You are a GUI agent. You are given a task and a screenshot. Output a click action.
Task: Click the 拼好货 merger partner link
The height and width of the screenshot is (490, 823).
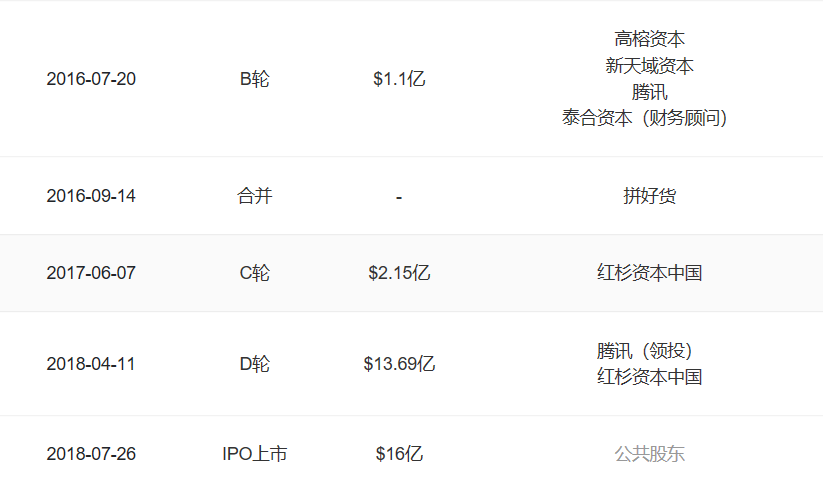[649, 196]
